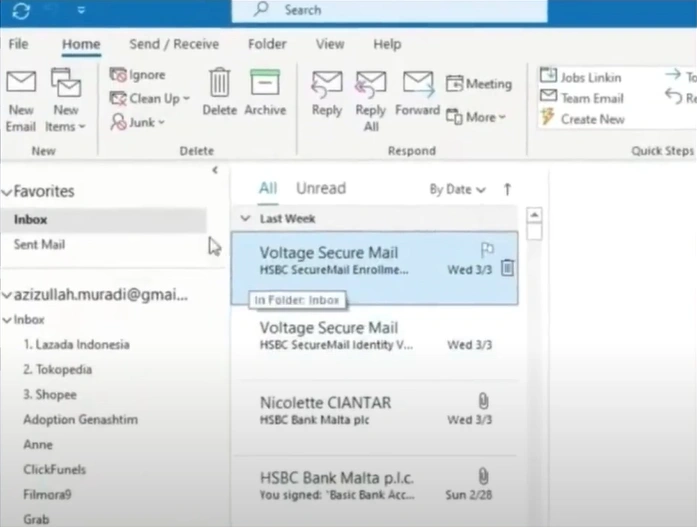Click in the Search box

coord(389,10)
